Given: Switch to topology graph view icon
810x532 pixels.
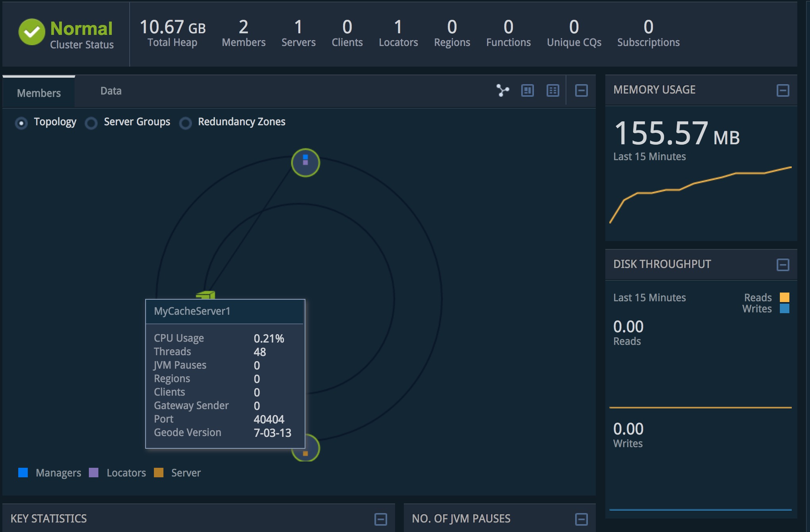Looking at the screenshot, I should coord(503,90).
